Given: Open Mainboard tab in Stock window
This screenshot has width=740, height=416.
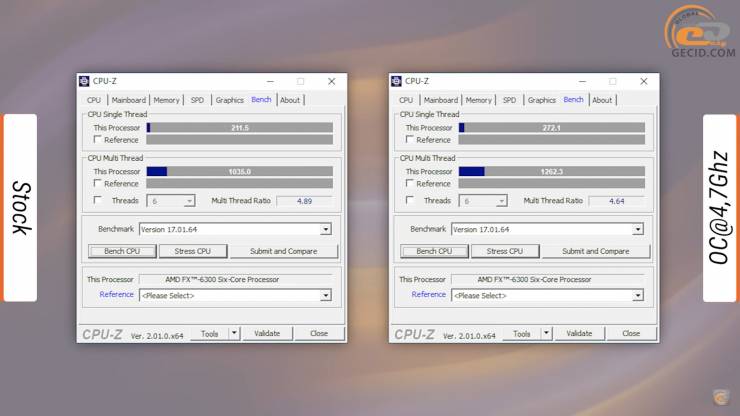Looking at the screenshot, I should tap(128, 100).
